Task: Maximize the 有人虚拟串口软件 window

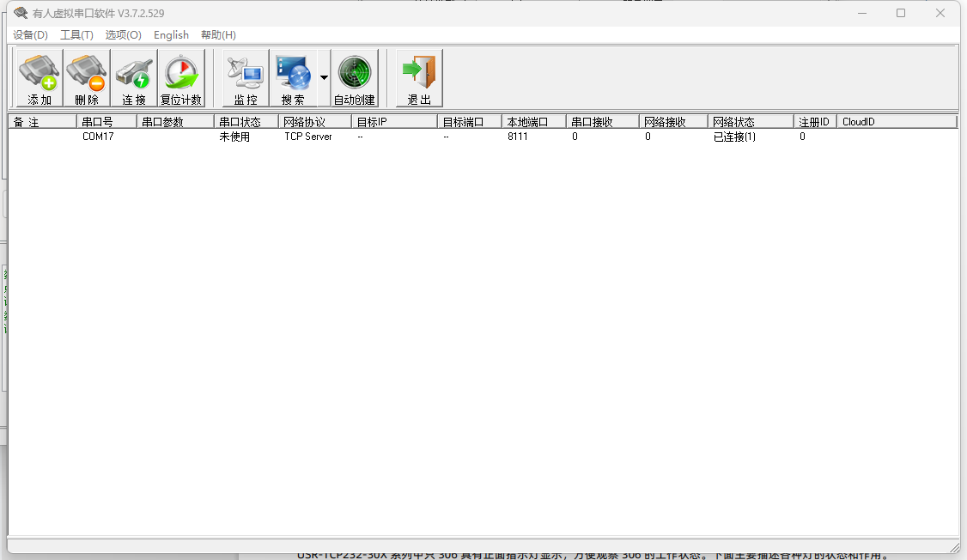Action: [901, 13]
